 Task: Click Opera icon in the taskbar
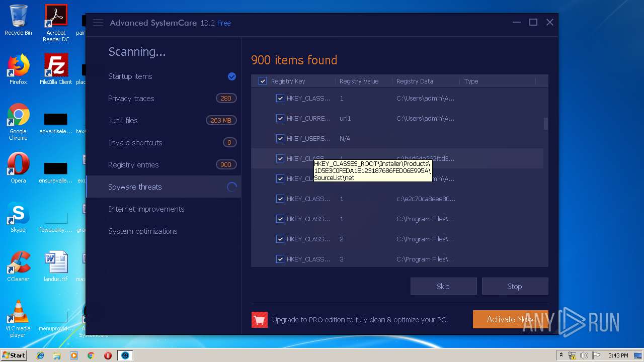point(108,355)
